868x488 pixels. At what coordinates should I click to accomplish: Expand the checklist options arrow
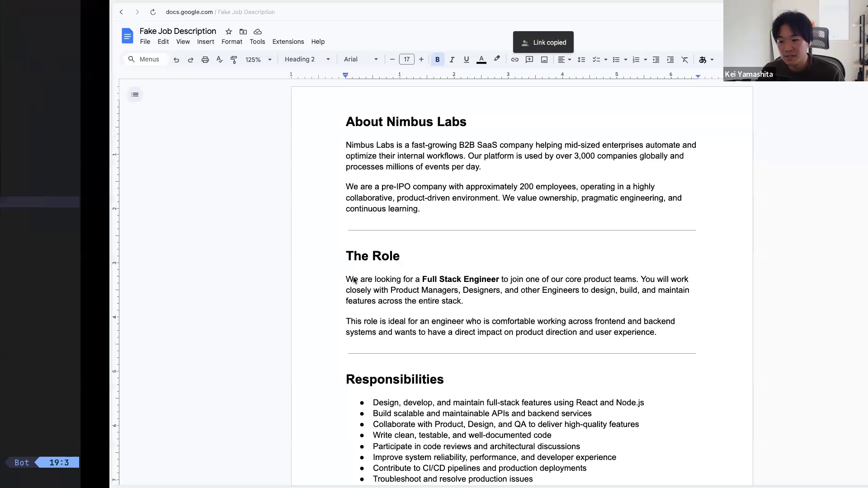coord(606,60)
